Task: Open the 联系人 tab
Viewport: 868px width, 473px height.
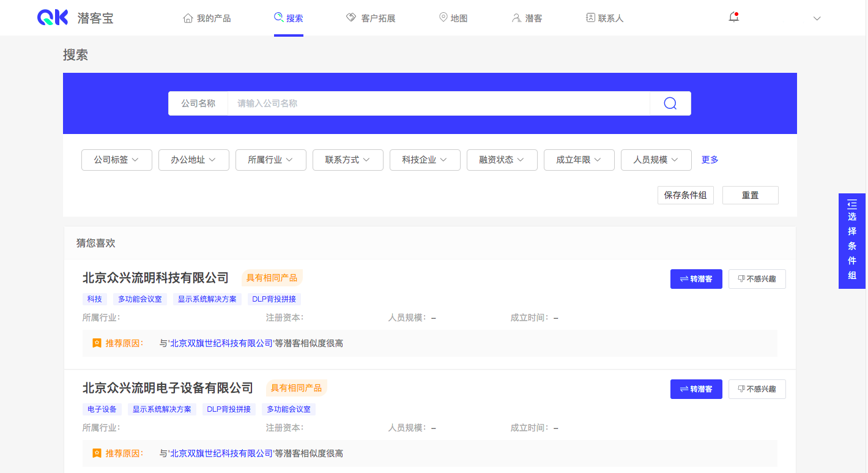Action: [x=604, y=18]
